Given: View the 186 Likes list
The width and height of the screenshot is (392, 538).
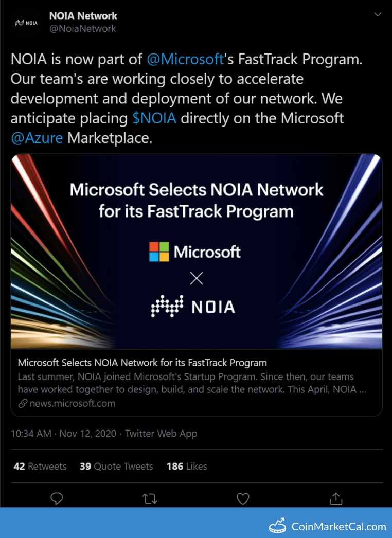Looking at the screenshot, I should pyautogui.click(x=187, y=467).
